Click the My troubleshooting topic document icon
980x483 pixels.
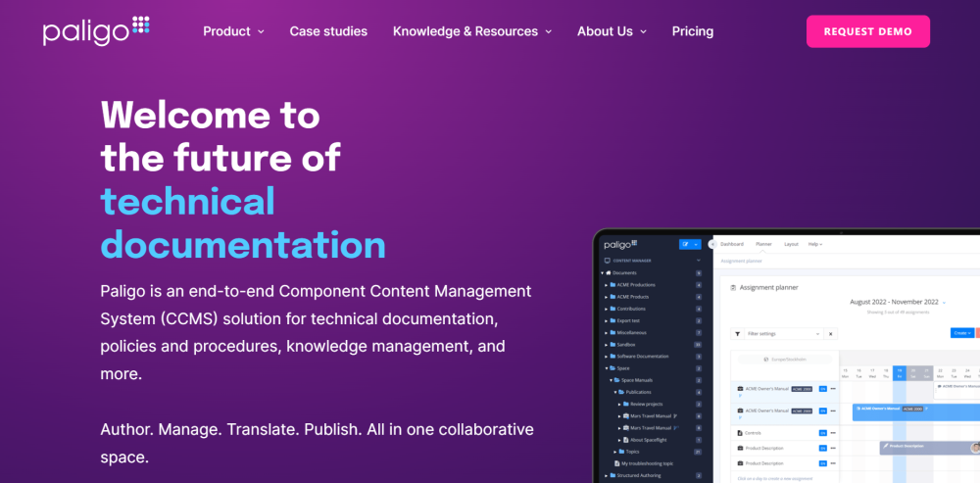point(617,463)
